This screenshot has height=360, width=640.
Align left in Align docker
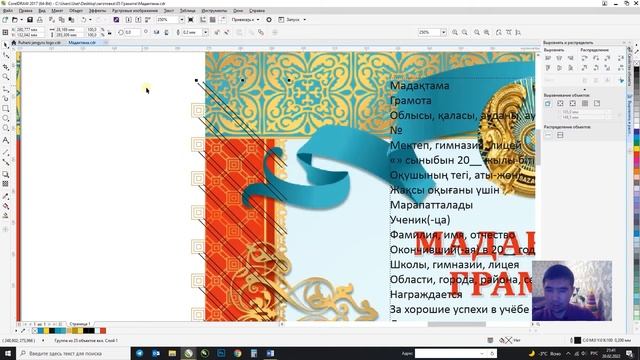[548, 58]
